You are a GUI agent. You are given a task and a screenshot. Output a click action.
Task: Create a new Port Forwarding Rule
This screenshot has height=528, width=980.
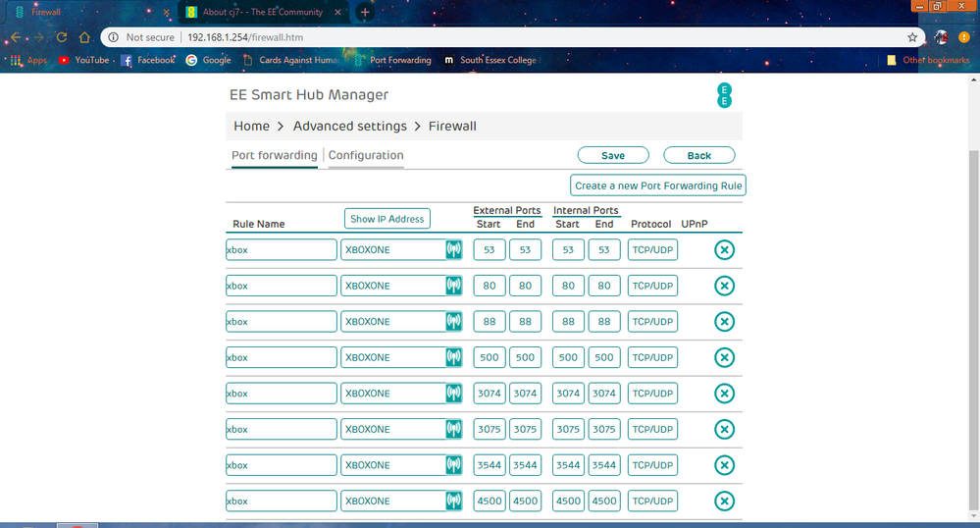pos(658,185)
